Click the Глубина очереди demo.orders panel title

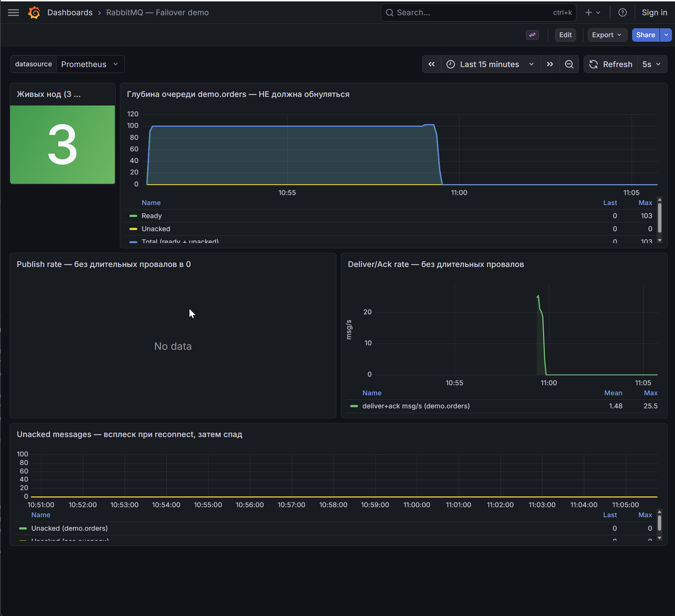(238, 94)
